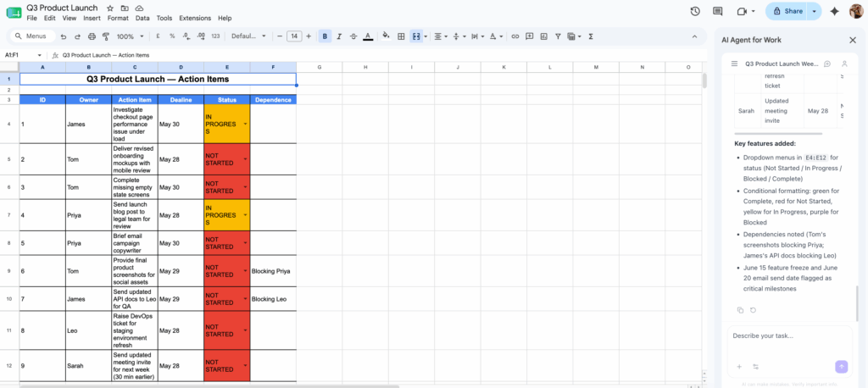Send the task with the purple arrow
The height and width of the screenshot is (388, 868).
click(x=841, y=367)
